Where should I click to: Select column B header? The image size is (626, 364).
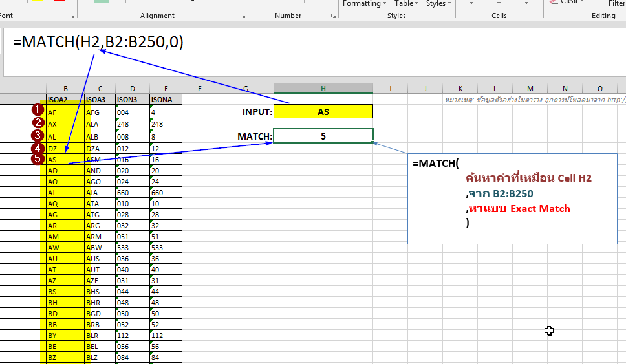(x=65, y=89)
